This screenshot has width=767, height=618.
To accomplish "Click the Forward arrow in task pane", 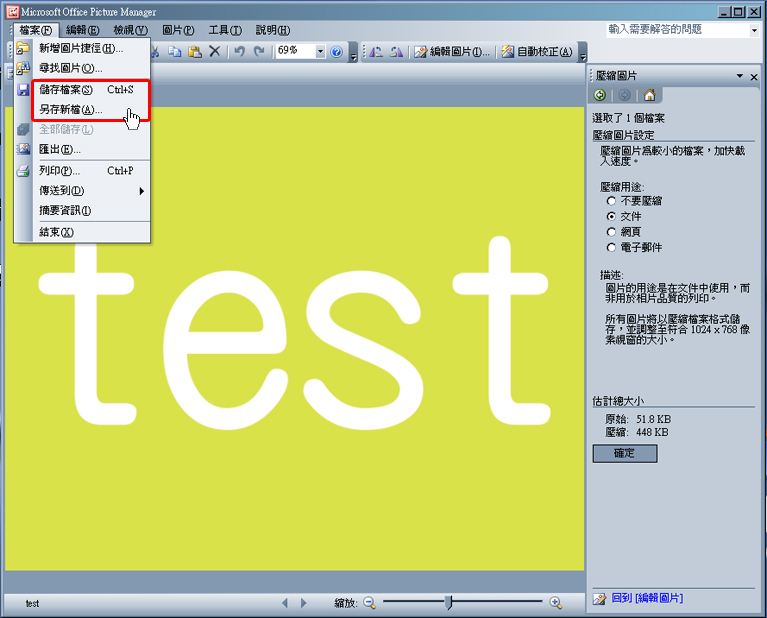I will coord(624,95).
